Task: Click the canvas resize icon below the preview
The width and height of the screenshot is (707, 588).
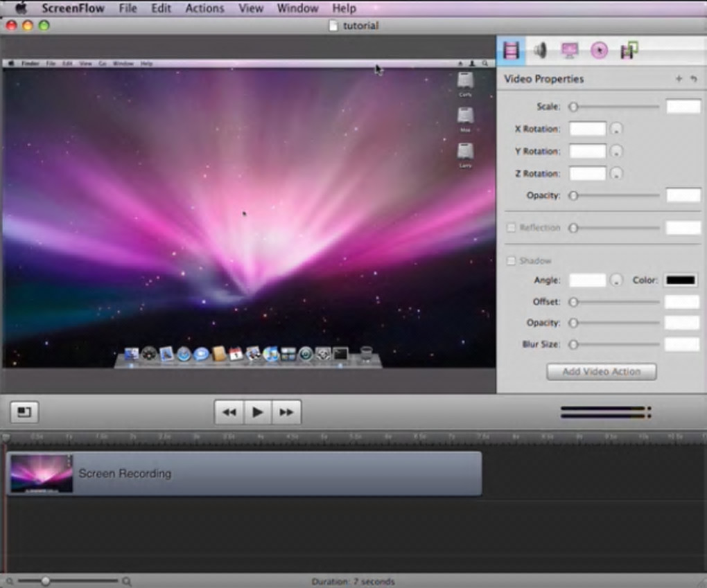Action: click(x=24, y=411)
